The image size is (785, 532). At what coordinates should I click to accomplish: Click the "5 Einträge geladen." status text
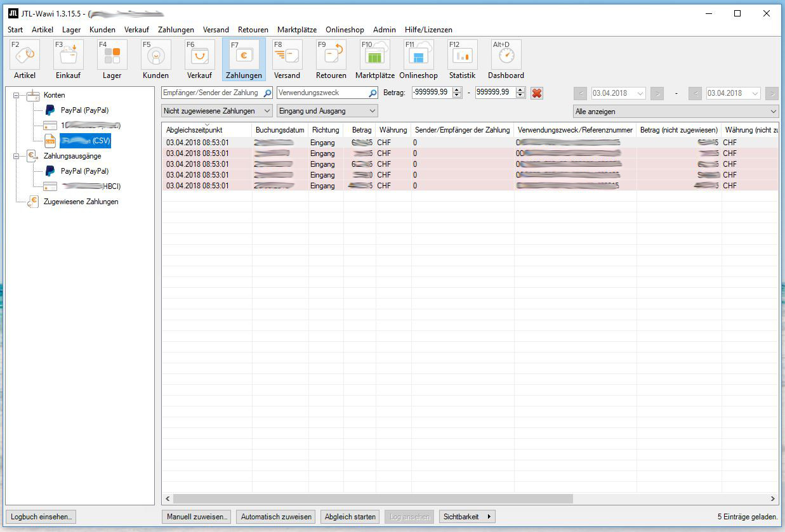pos(748,517)
